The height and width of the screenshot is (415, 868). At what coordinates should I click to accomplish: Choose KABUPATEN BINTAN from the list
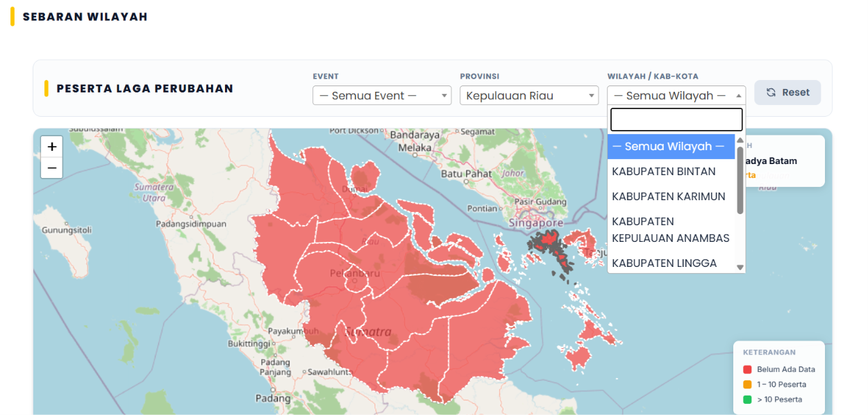coord(671,172)
